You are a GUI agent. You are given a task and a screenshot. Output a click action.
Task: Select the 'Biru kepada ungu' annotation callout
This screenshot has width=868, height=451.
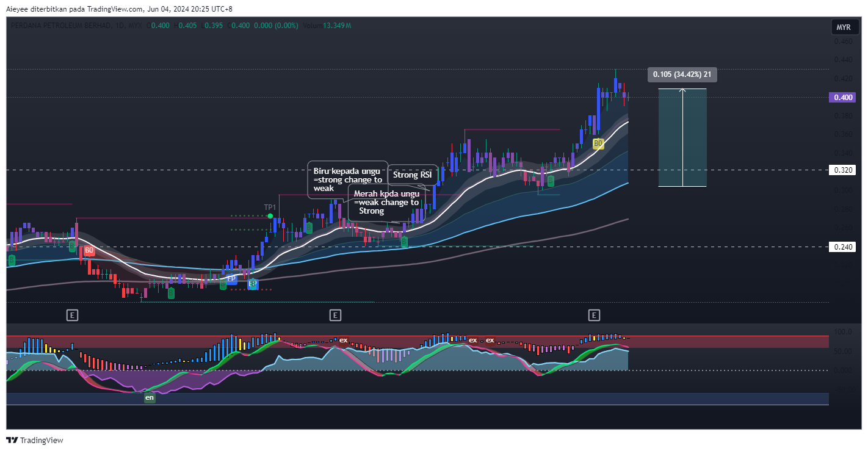point(348,179)
